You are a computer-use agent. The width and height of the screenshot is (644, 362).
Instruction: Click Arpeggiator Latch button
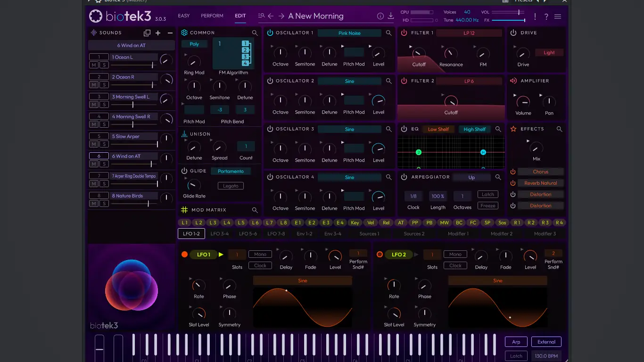pos(488,195)
